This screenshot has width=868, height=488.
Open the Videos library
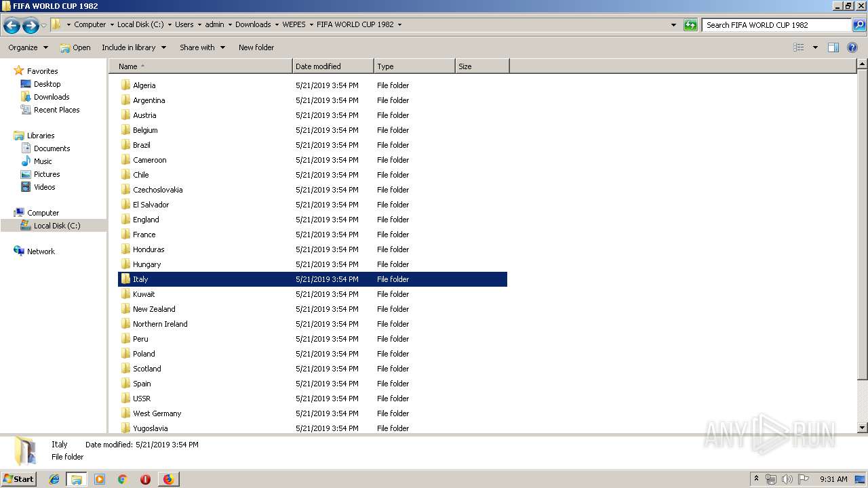tap(44, 187)
